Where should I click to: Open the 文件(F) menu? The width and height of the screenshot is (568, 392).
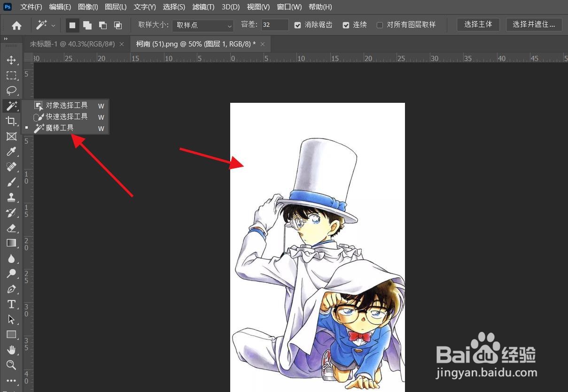[x=31, y=7]
